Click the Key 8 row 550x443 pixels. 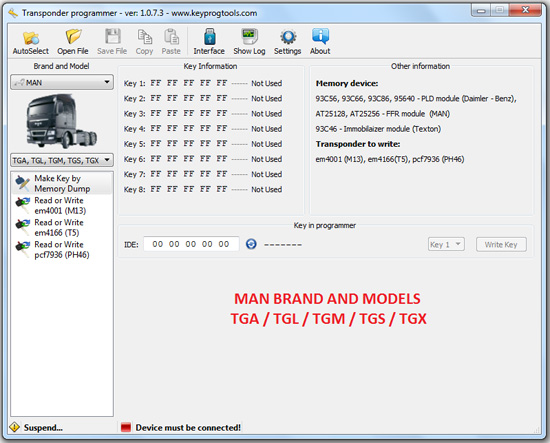click(203, 189)
